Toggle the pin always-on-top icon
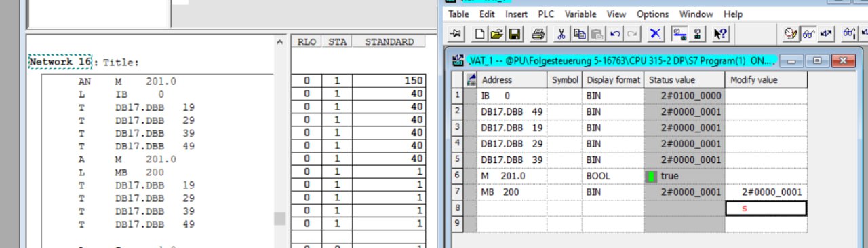 coord(456,33)
